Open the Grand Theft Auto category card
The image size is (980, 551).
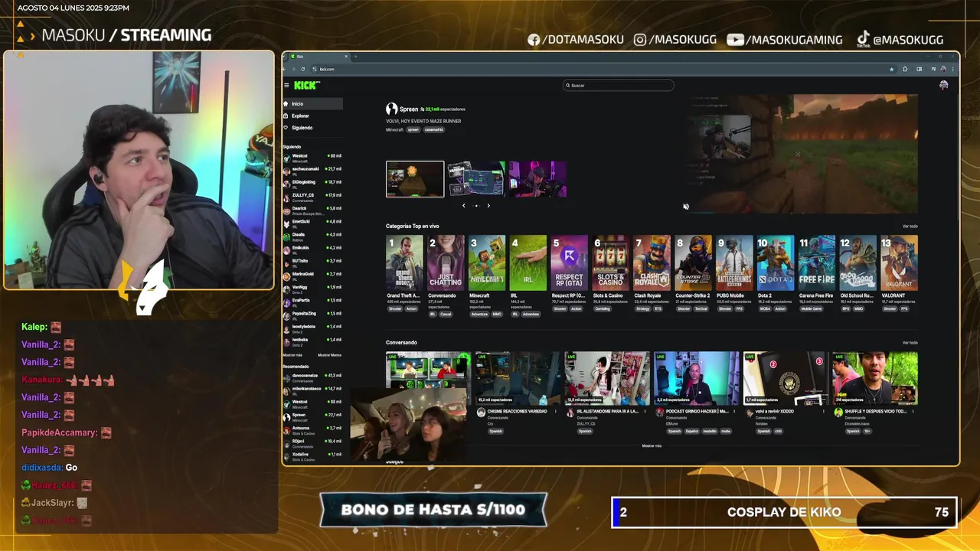[x=404, y=263]
